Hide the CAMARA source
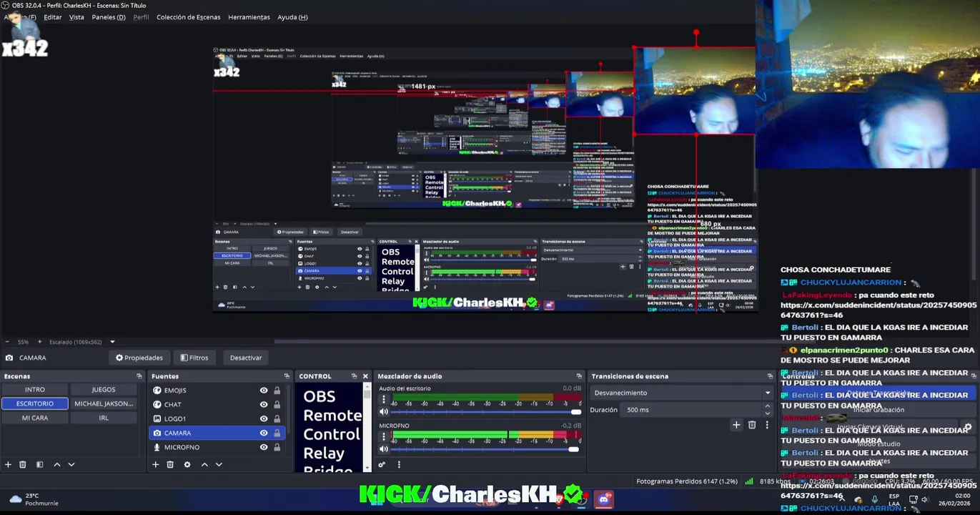The width and height of the screenshot is (980, 515). pos(264,433)
